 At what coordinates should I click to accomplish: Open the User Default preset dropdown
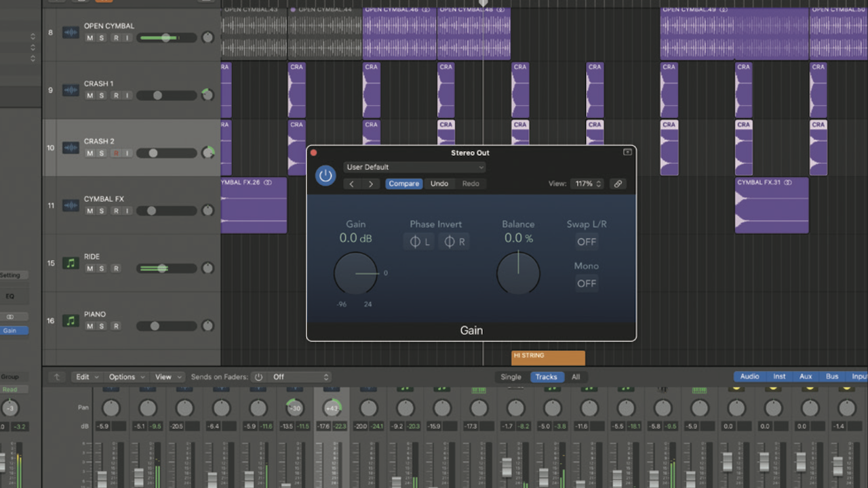coord(414,167)
